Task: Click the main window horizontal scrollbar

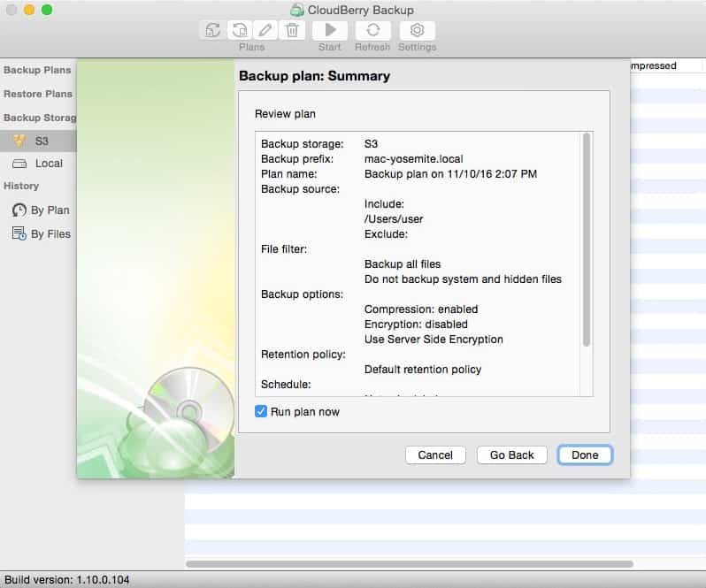Action: pyautogui.click(x=410, y=564)
